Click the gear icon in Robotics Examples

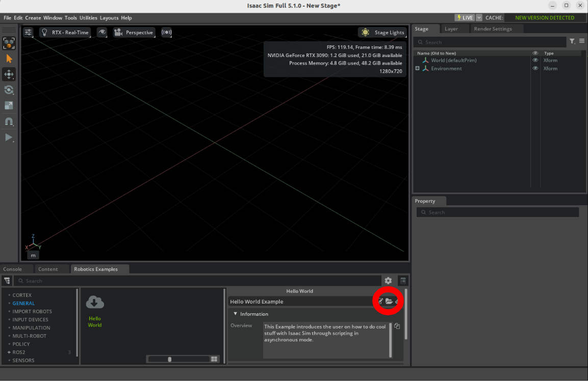(388, 281)
